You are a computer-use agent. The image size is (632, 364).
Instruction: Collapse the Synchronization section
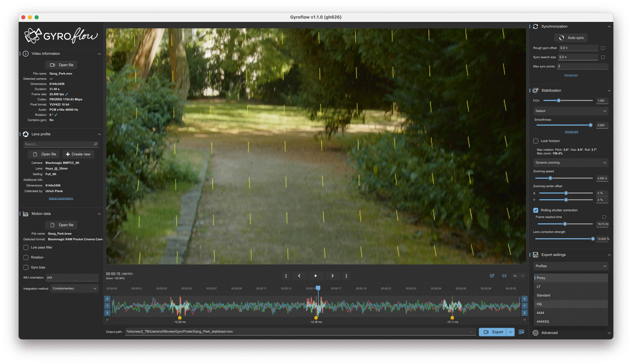coord(609,26)
